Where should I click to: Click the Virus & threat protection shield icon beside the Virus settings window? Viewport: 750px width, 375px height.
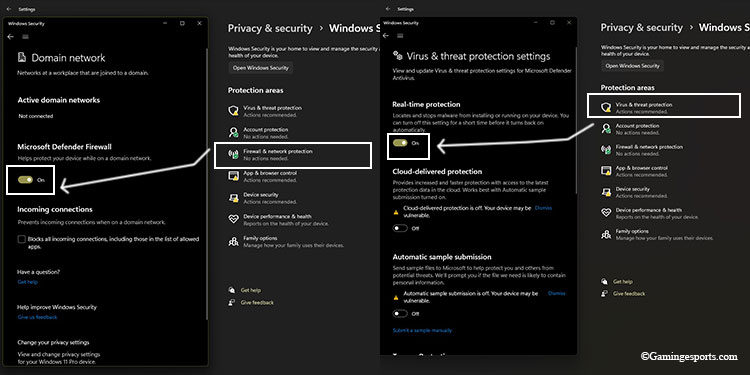(606, 108)
